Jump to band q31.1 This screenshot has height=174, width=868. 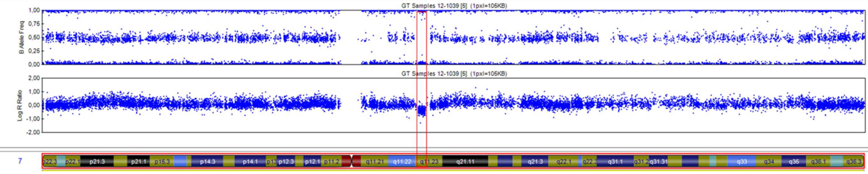tap(615, 161)
